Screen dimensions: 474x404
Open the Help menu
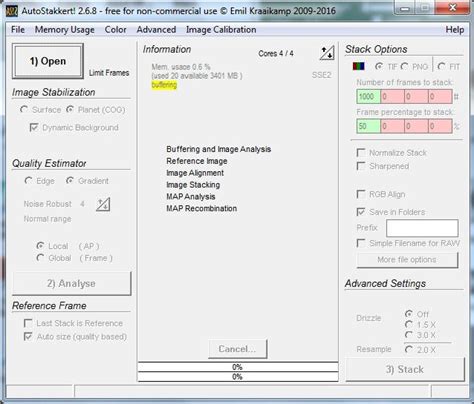click(x=455, y=30)
